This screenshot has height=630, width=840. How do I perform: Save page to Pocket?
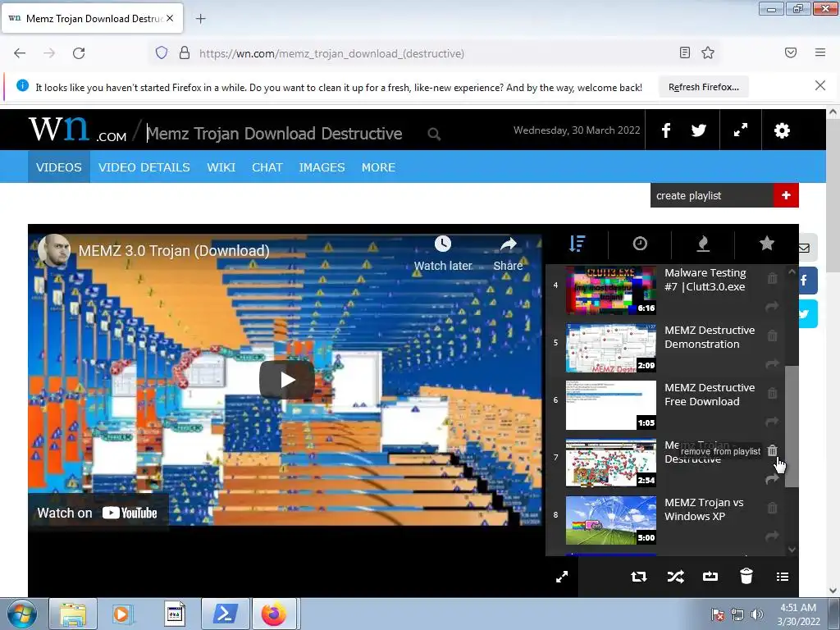pyautogui.click(x=791, y=52)
